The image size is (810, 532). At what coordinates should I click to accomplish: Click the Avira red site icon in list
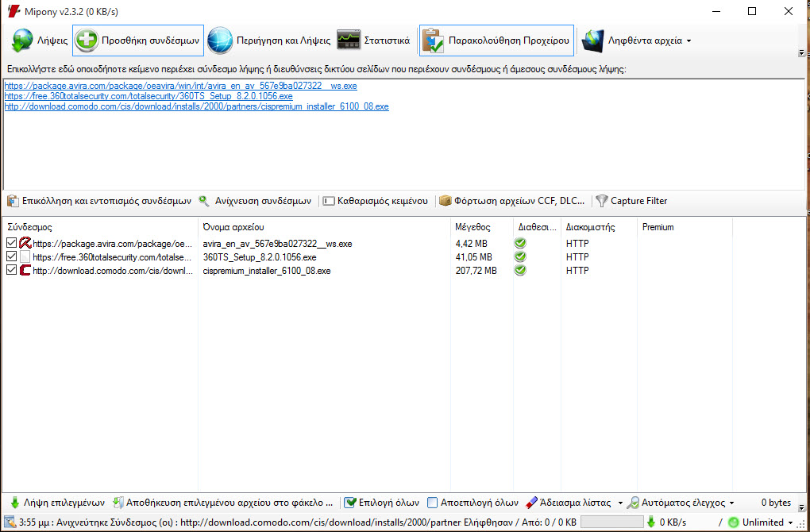point(25,243)
